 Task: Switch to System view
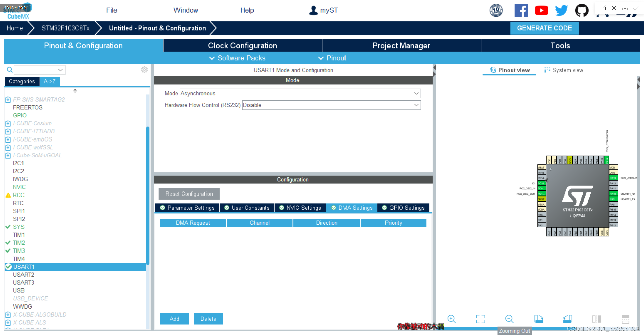click(564, 70)
